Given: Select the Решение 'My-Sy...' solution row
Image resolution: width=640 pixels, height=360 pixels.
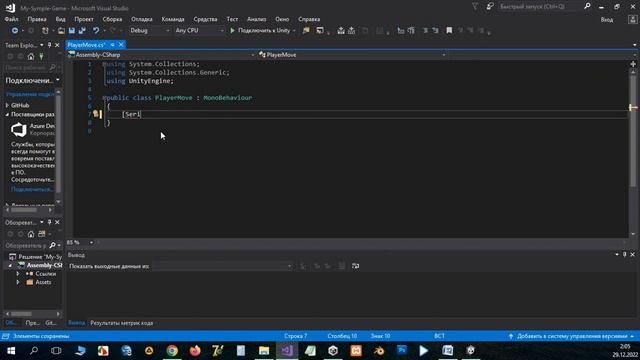Looking at the screenshot, I should click(x=35, y=257).
